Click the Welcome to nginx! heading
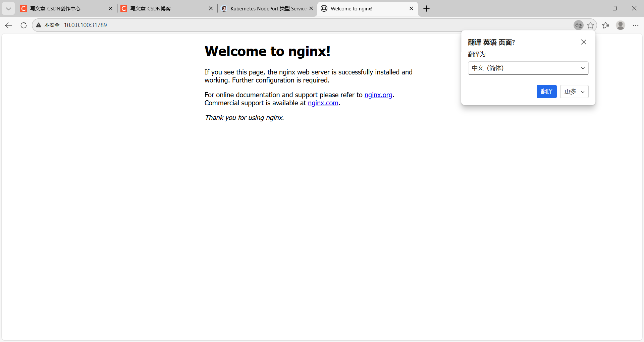 (267, 51)
